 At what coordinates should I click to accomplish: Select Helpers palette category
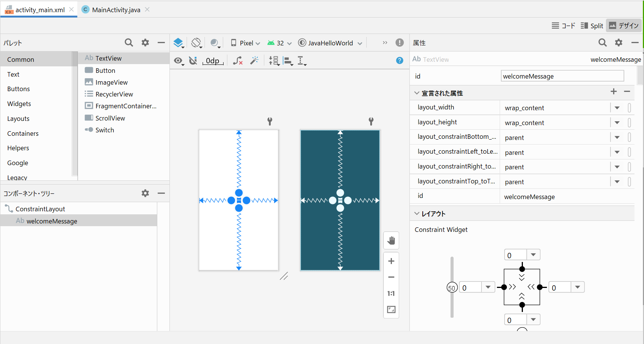click(36, 148)
